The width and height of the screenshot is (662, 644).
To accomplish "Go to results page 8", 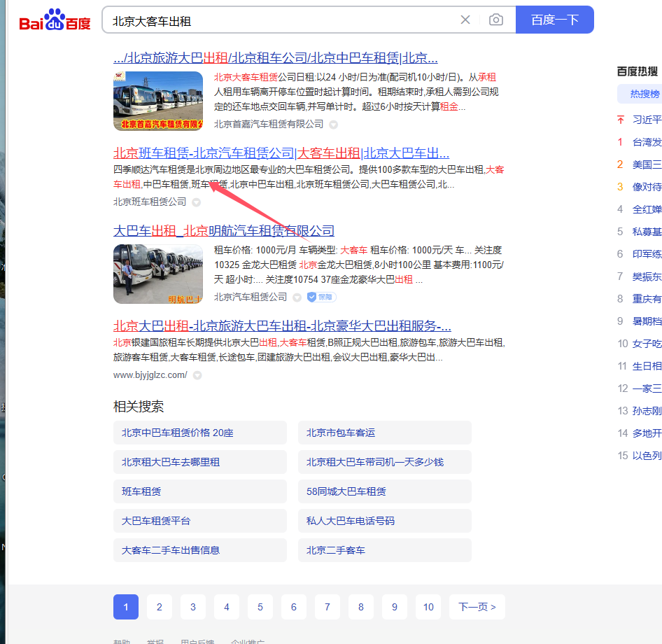I will pyautogui.click(x=361, y=607).
